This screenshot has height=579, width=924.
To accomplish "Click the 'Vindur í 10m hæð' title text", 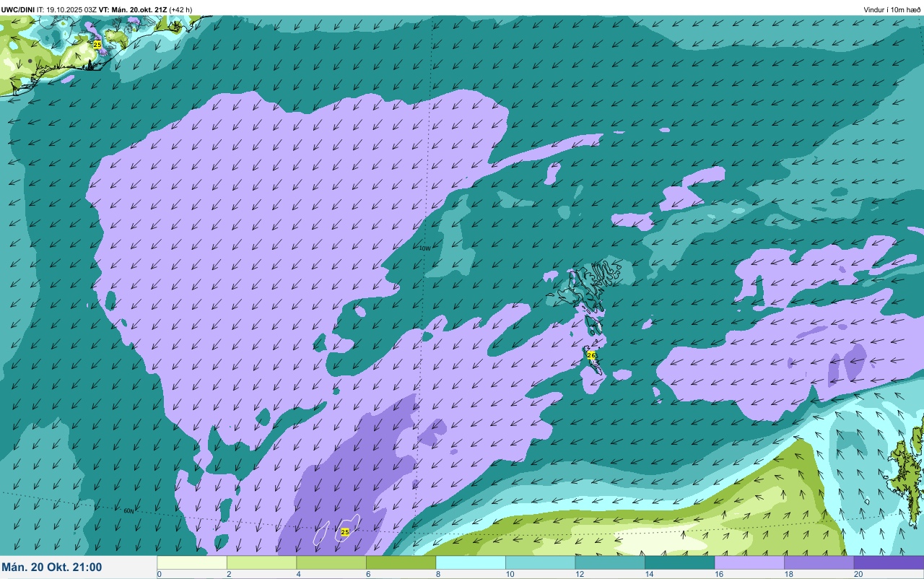I will pos(892,9).
